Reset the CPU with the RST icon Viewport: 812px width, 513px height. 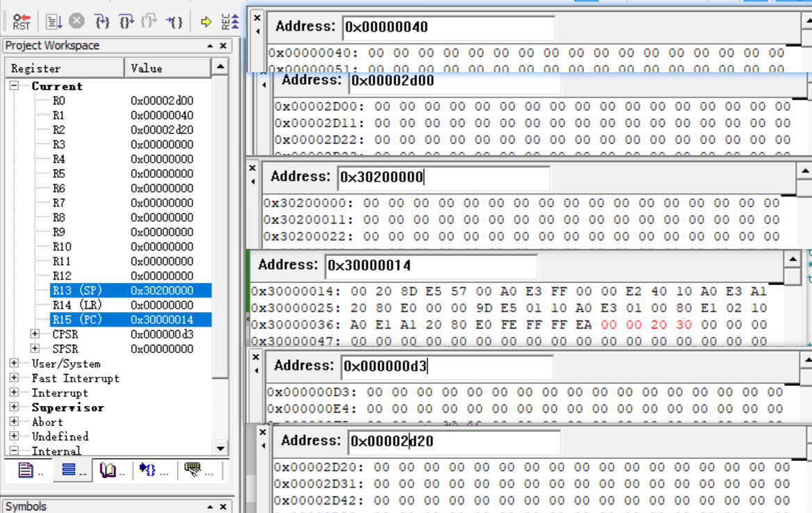pos(22,22)
